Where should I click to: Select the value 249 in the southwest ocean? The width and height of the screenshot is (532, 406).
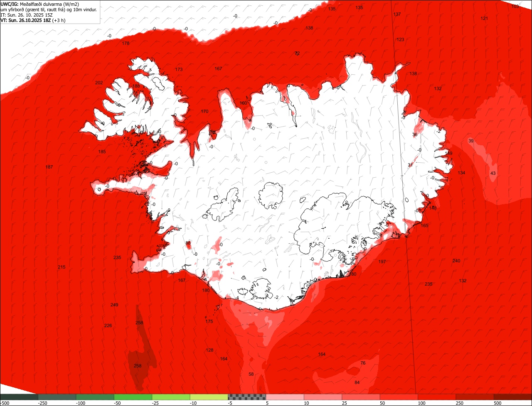pyautogui.click(x=114, y=305)
